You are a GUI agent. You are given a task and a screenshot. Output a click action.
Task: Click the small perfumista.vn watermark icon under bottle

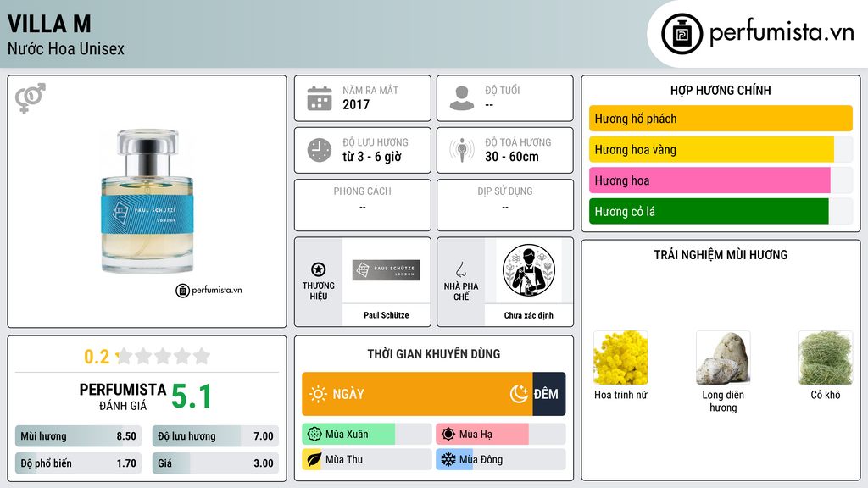click(x=183, y=291)
